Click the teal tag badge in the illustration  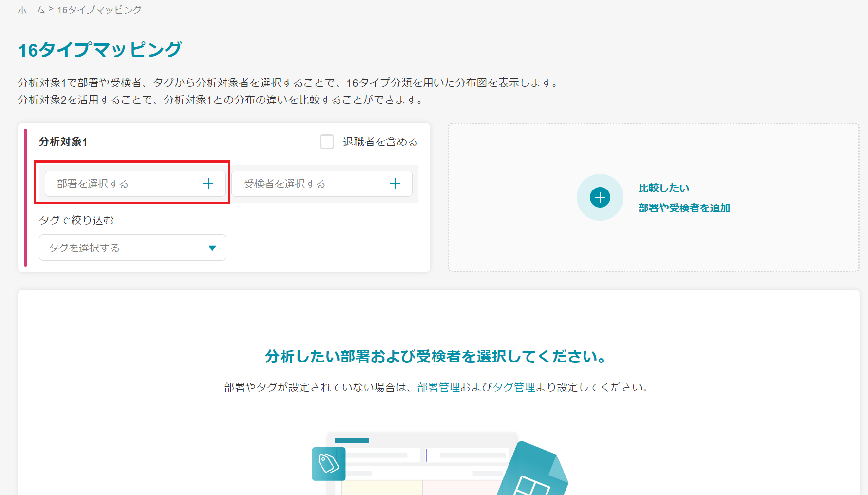328,464
